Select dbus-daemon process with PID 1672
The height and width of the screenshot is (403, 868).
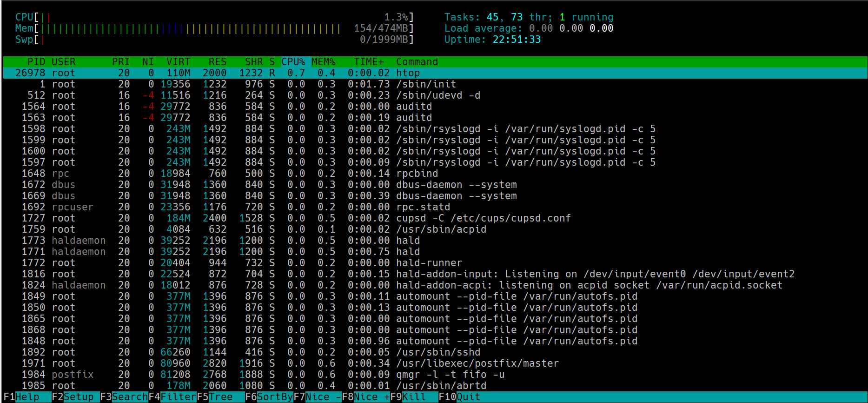click(435, 185)
